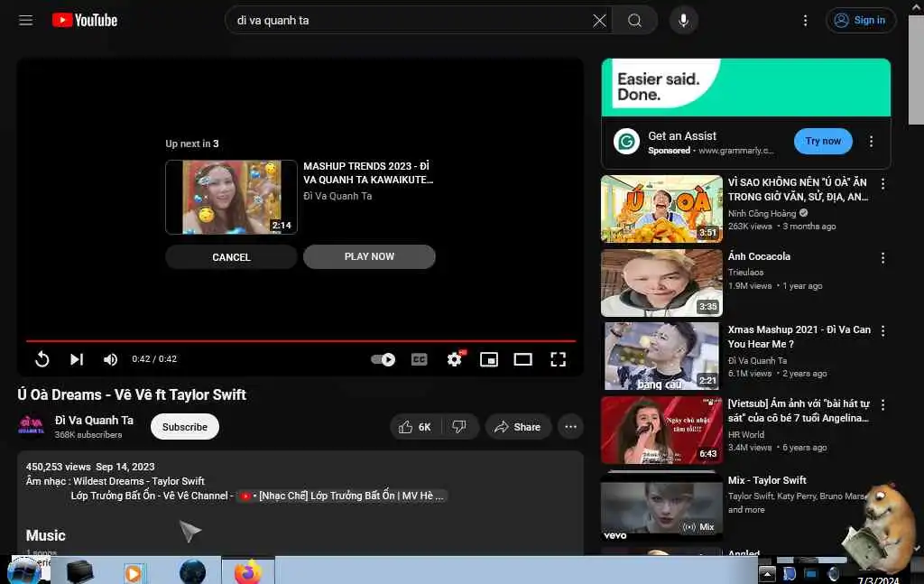Image resolution: width=924 pixels, height=584 pixels.
Task: Click the Sign in button
Action: click(860, 20)
